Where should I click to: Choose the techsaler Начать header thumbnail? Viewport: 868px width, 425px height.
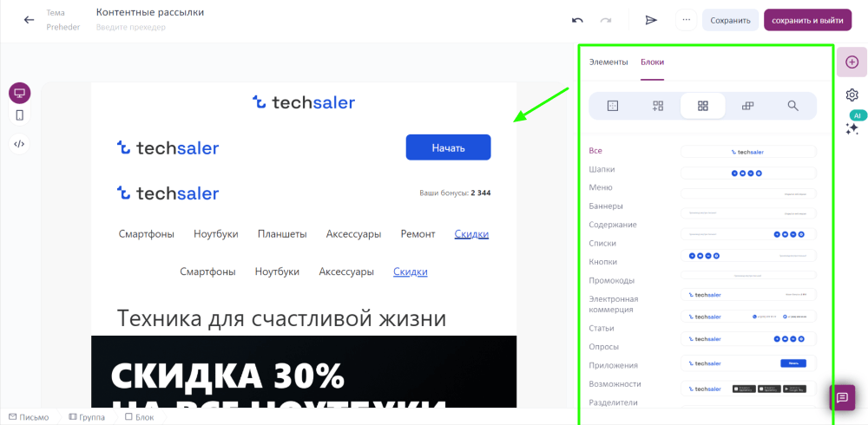point(748,363)
